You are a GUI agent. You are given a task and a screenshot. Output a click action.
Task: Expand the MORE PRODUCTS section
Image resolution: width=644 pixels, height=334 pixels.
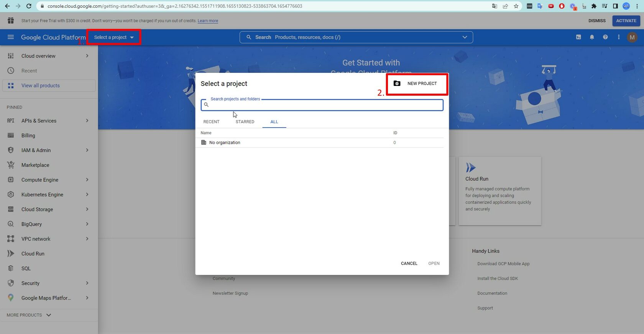(x=29, y=315)
